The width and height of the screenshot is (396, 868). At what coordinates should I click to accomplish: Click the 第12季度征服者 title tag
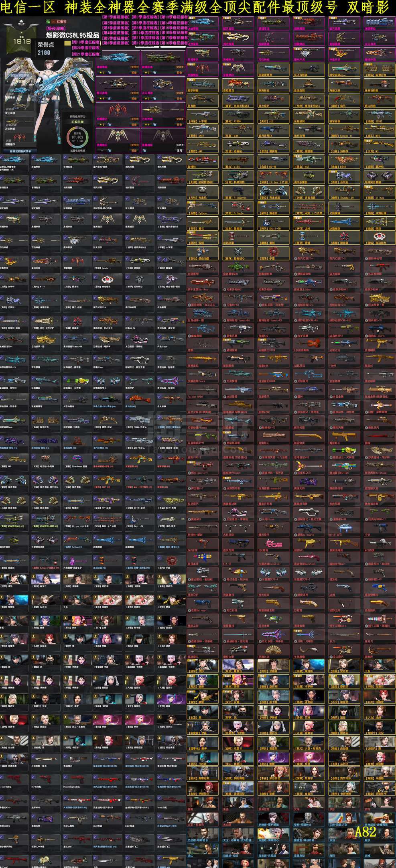(145, 43)
